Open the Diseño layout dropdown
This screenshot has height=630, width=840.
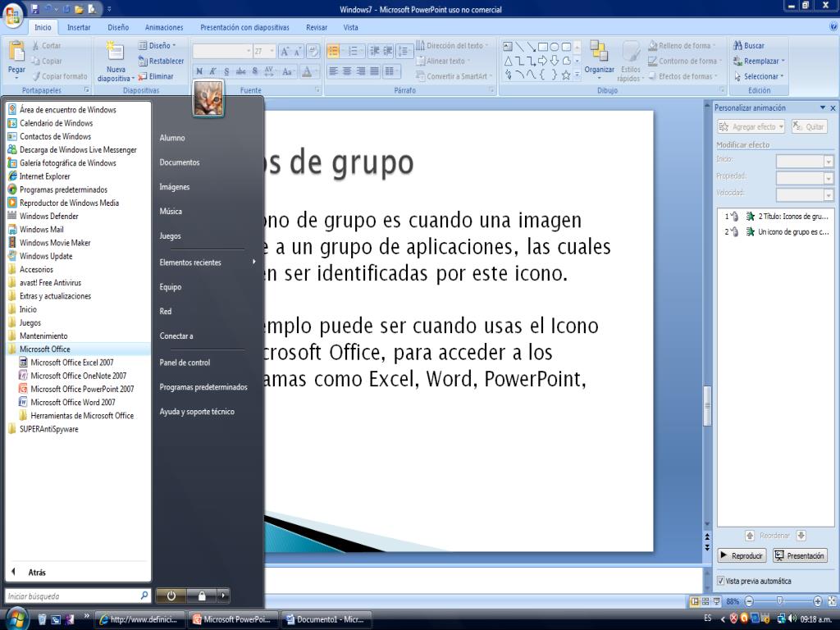157,46
